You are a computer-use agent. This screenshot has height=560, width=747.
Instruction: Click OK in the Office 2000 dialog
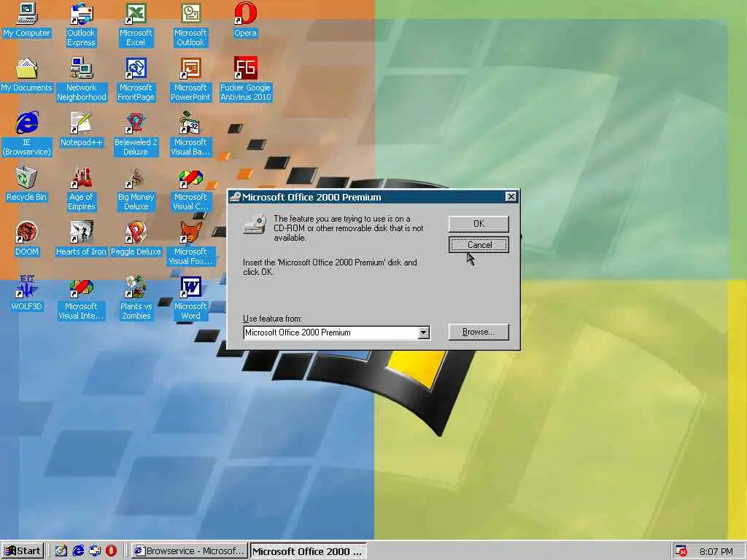pyautogui.click(x=479, y=224)
